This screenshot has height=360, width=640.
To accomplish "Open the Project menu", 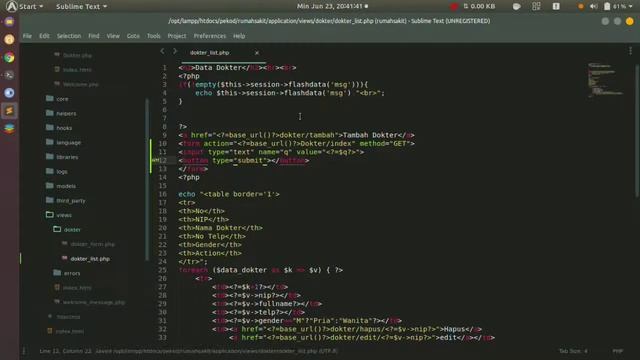I will click(x=177, y=36).
